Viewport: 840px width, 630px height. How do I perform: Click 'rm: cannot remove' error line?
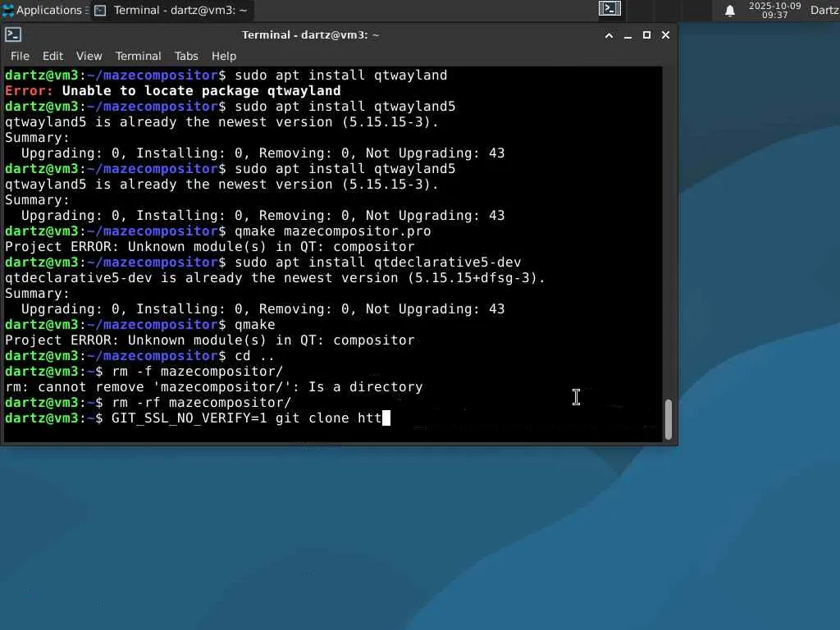[x=214, y=387]
